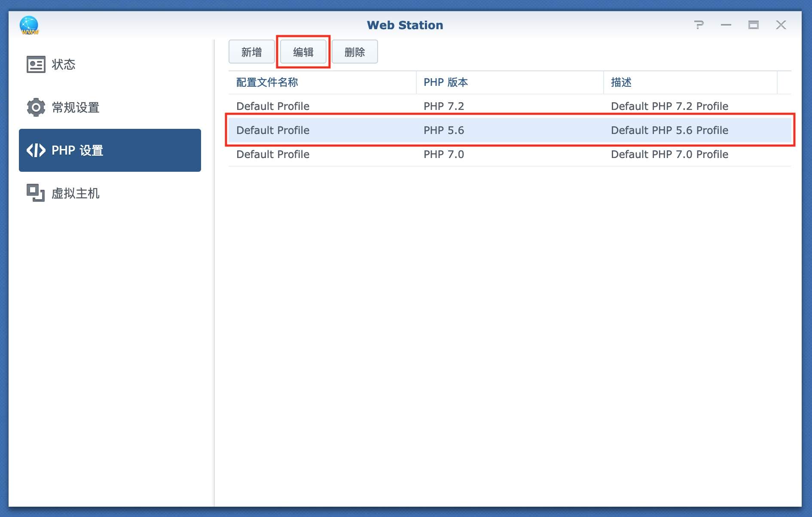Click the Web Station globe icon
Image resolution: width=812 pixels, height=517 pixels.
[x=29, y=25]
